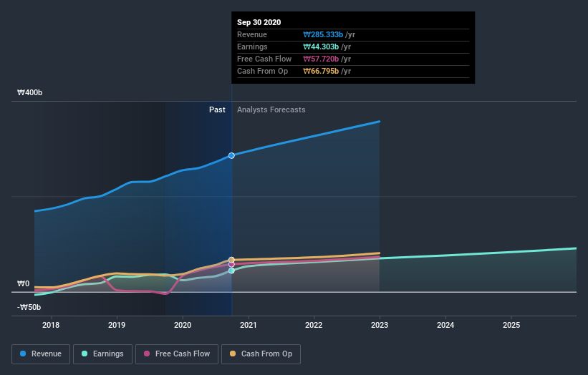Click the 2021 x-axis label
Screen dimensions: 588x375
point(249,325)
